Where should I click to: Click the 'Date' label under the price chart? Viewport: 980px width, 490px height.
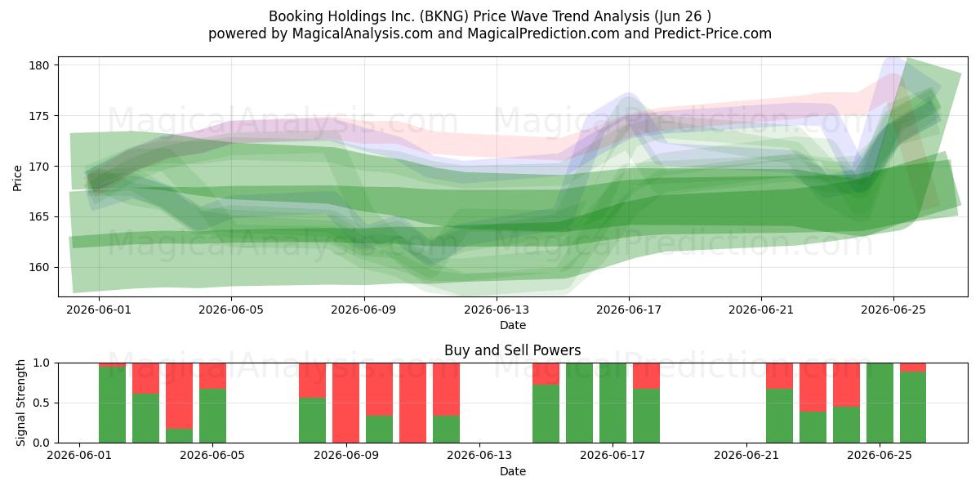pos(513,325)
